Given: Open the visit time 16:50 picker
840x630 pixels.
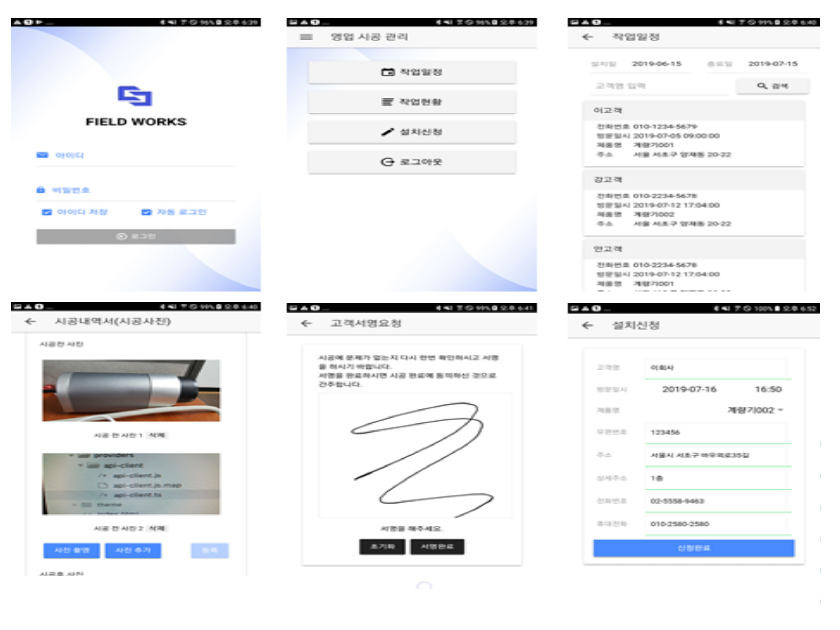Looking at the screenshot, I should click(x=768, y=390).
